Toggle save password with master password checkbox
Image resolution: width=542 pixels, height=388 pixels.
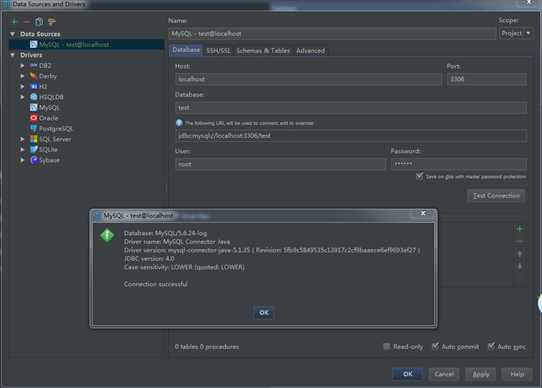pos(419,176)
